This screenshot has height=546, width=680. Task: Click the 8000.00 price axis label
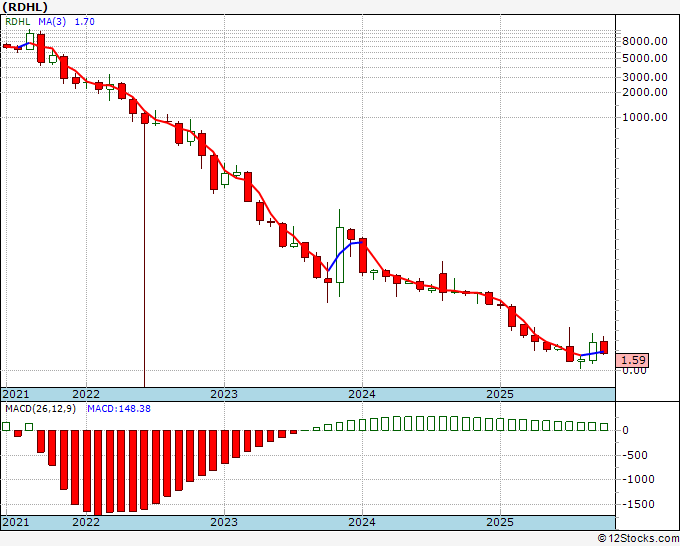click(x=644, y=41)
